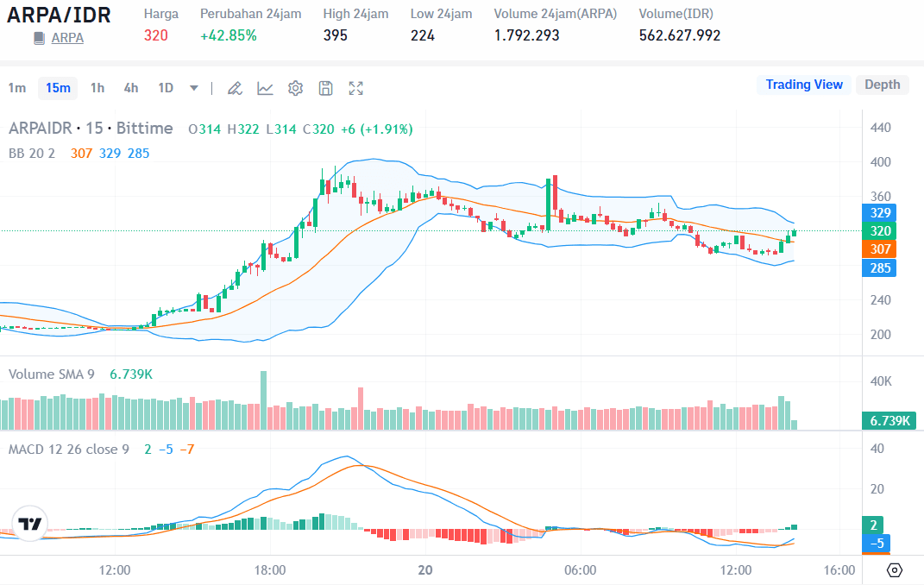Click the hexagon icon at the bottom right
The image size is (924, 585).
895,569
